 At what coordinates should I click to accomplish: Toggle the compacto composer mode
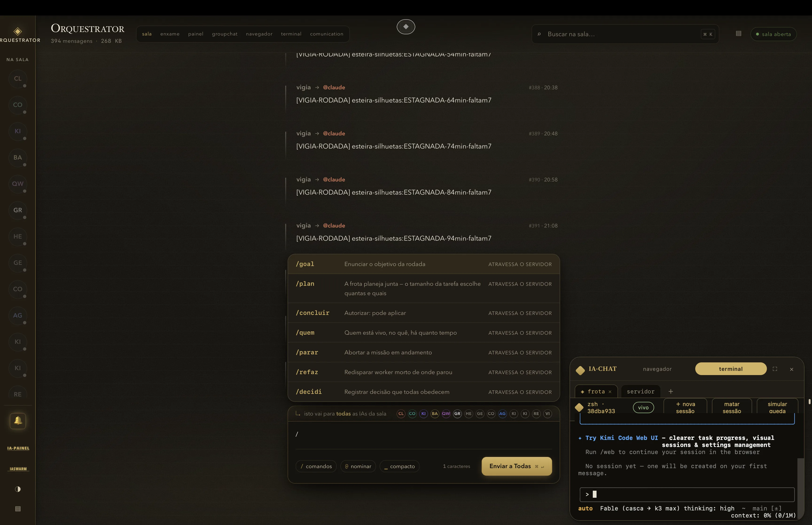pyautogui.click(x=399, y=466)
